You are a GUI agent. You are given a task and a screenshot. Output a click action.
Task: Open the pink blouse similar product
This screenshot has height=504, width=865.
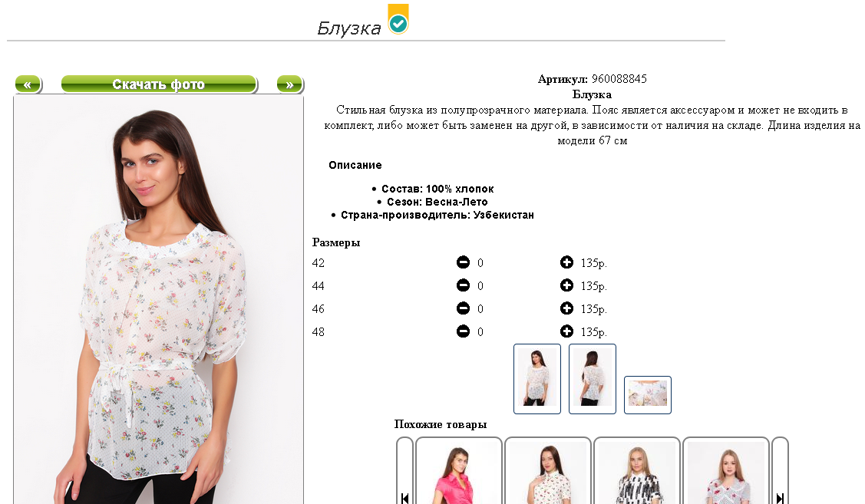pyautogui.click(x=459, y=472)
